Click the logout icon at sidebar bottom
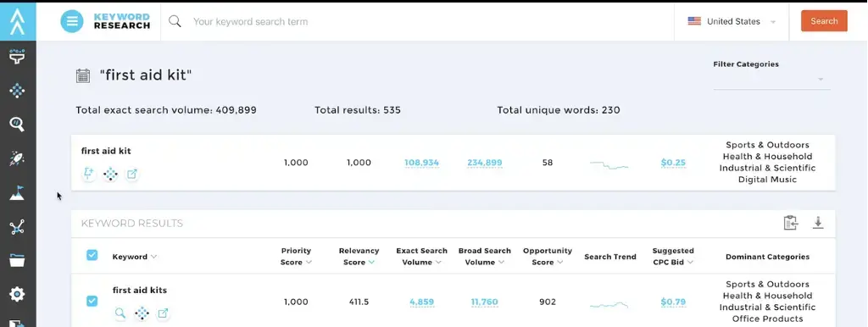868x327 pixels. [17, 323]
